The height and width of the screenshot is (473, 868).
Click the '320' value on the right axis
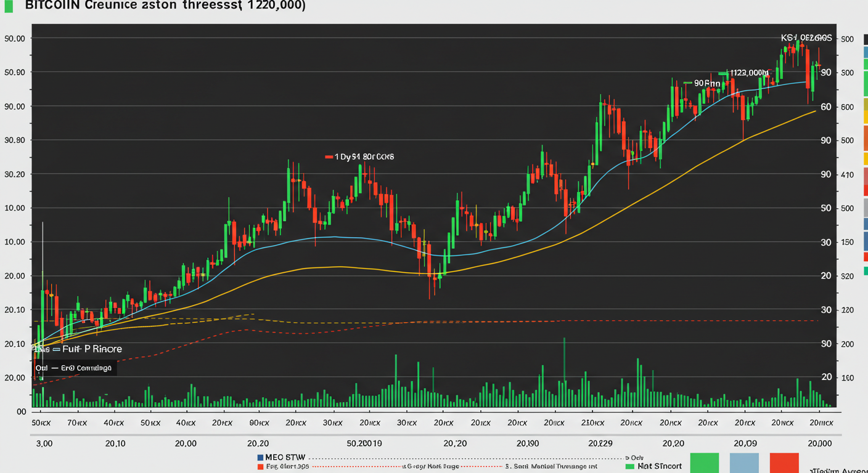point(847,277)
